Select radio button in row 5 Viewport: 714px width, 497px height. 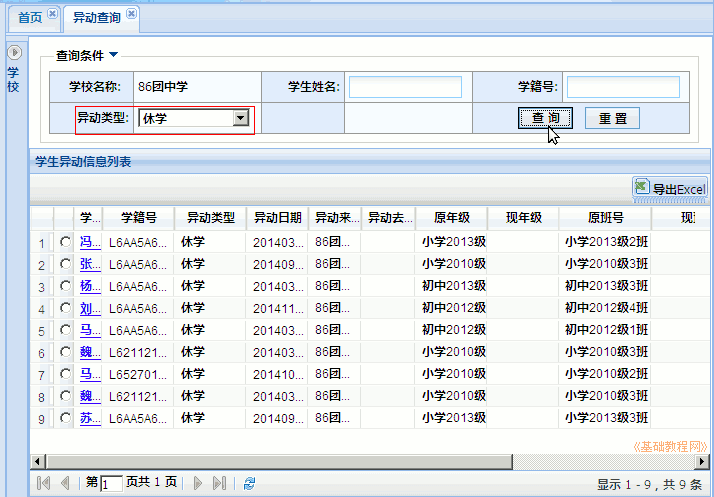[x=66, y=330]
